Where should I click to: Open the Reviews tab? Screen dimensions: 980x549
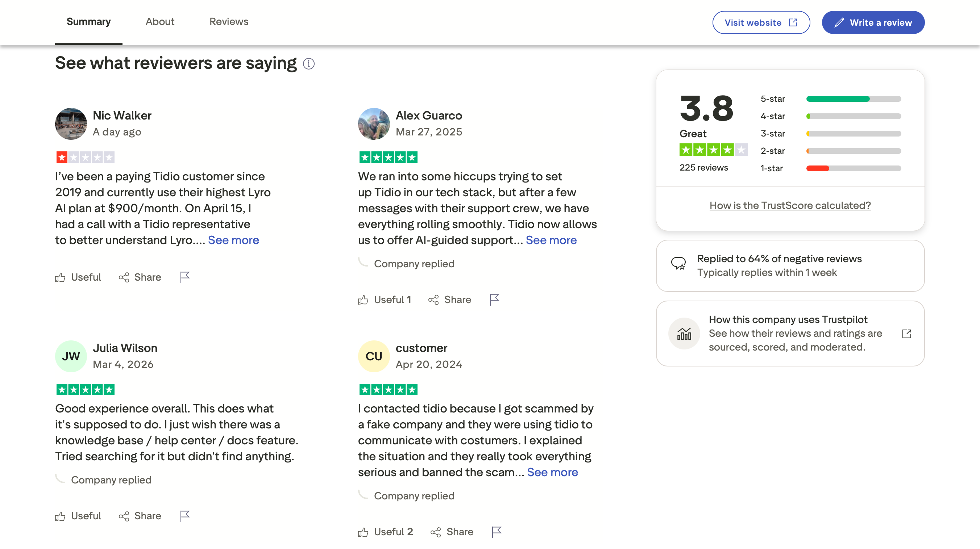pos(229,22)
